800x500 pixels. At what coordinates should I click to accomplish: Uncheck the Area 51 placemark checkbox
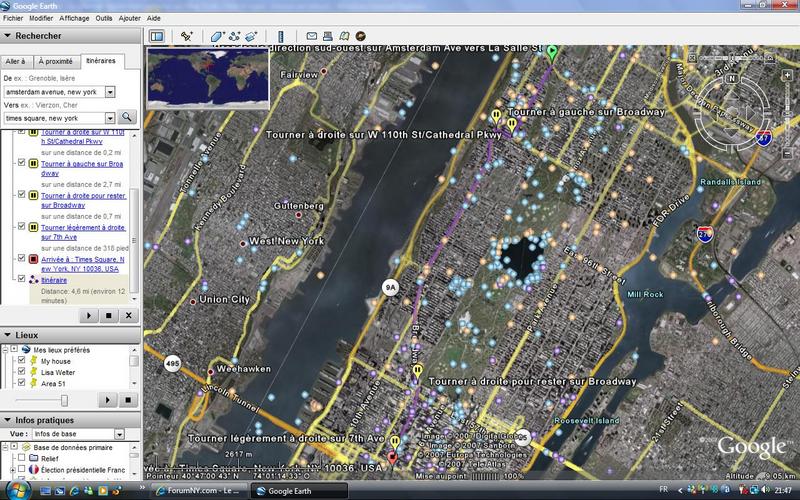[x=21, y=383]
